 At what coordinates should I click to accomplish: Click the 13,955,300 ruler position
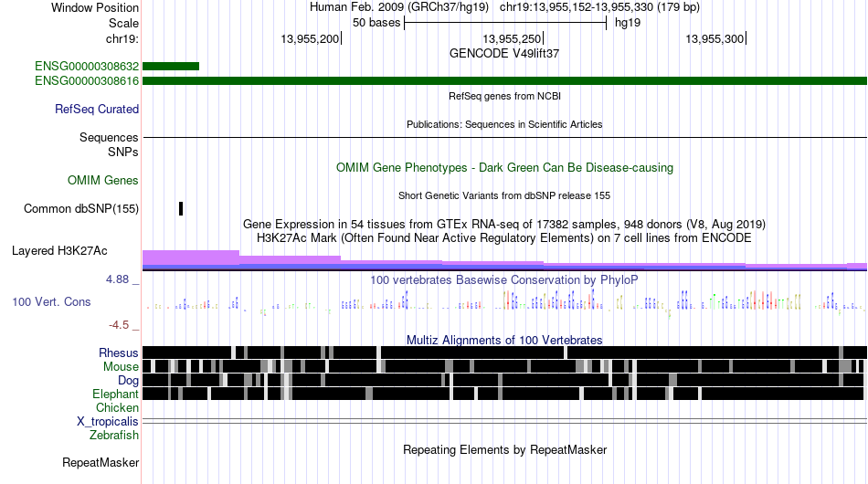(715, 38)
